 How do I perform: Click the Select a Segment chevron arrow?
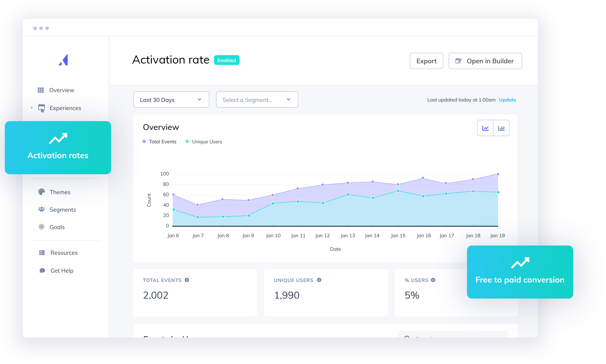click(x=289, y=99)
